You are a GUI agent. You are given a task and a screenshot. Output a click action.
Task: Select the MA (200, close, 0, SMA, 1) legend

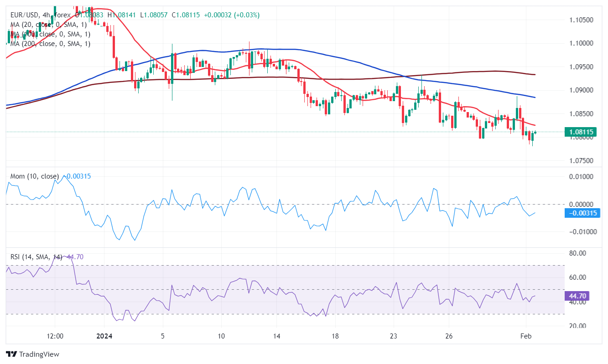pyautogui.click(x=51, y=44)
